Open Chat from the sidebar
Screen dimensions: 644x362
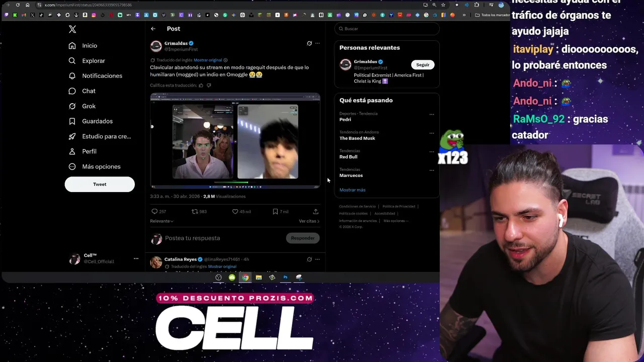click(x=82, y=91)
